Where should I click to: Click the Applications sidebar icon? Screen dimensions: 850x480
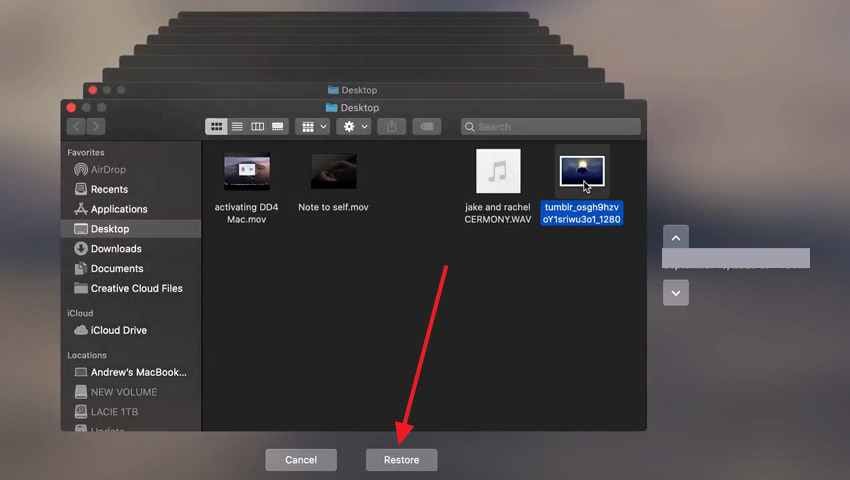click(81, 209)
